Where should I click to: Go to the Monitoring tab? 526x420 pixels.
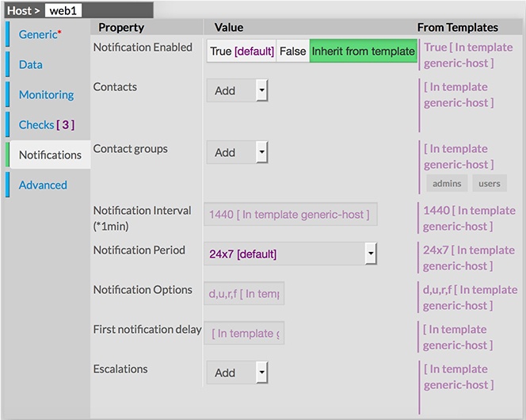click(x=46, y=95)
